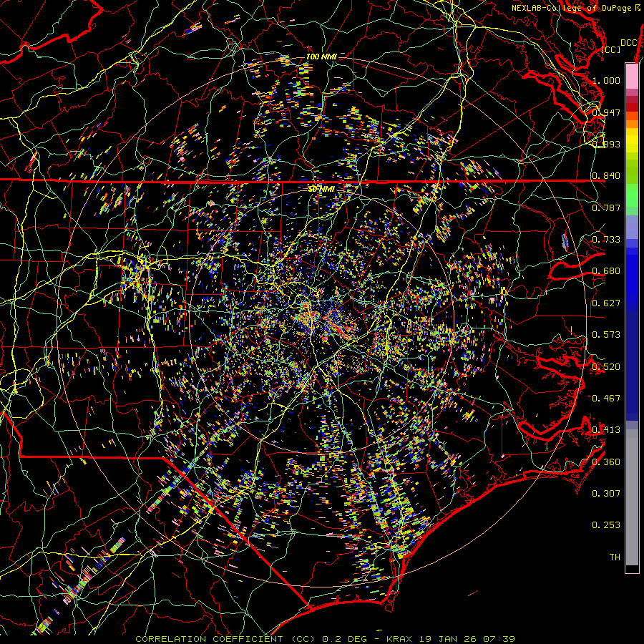Click the 0.307 legend value
644x644 pixels.
tap(606, 493)
